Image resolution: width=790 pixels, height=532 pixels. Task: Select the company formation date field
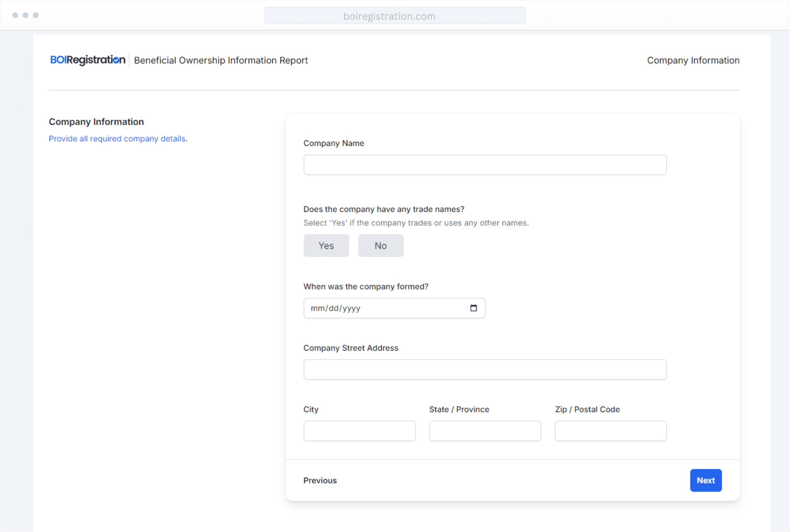(x=394, y=307)
